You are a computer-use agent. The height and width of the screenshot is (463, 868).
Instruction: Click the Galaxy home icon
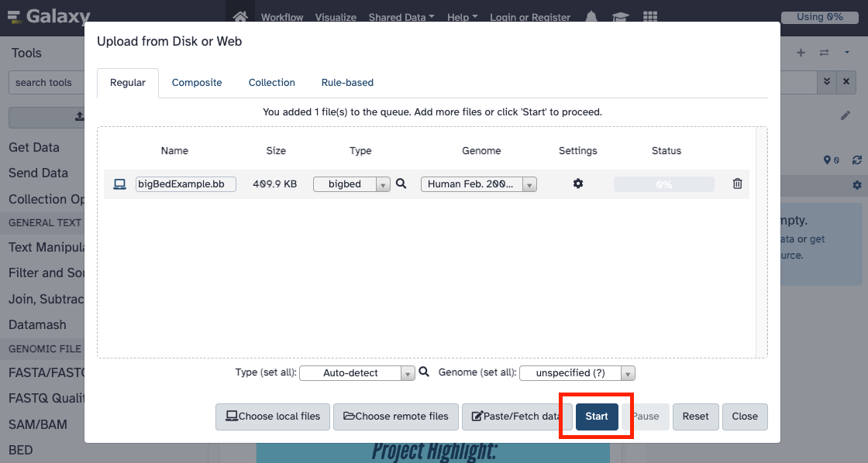(x=240, y=16)
